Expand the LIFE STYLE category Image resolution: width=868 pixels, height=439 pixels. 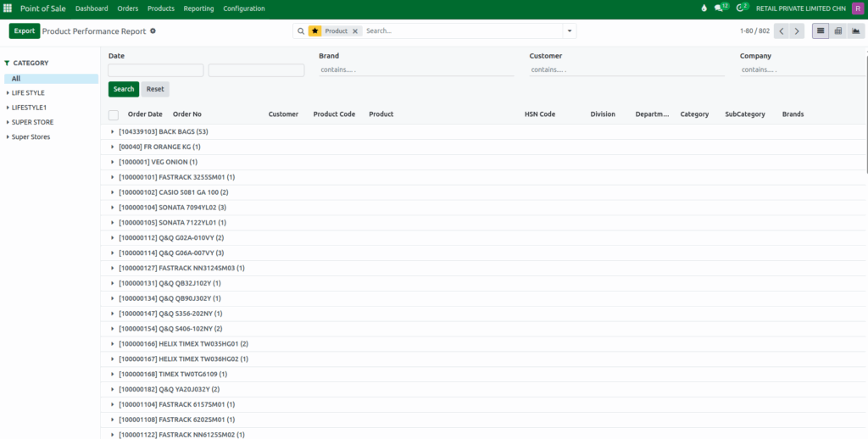tap(8, 93)
